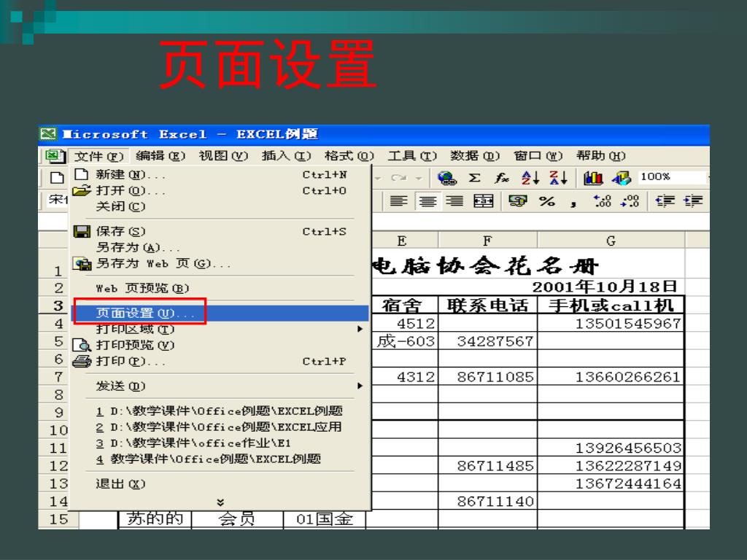Image resolution: width=747 pixels, height=560 pixels.
Task: Select column F header
Action: point(487,241)
